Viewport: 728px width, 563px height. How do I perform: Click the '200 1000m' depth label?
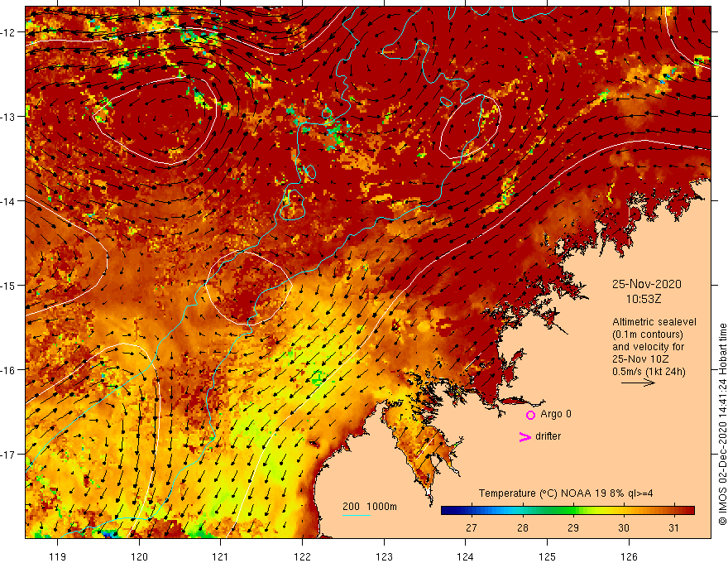point(370,507)
